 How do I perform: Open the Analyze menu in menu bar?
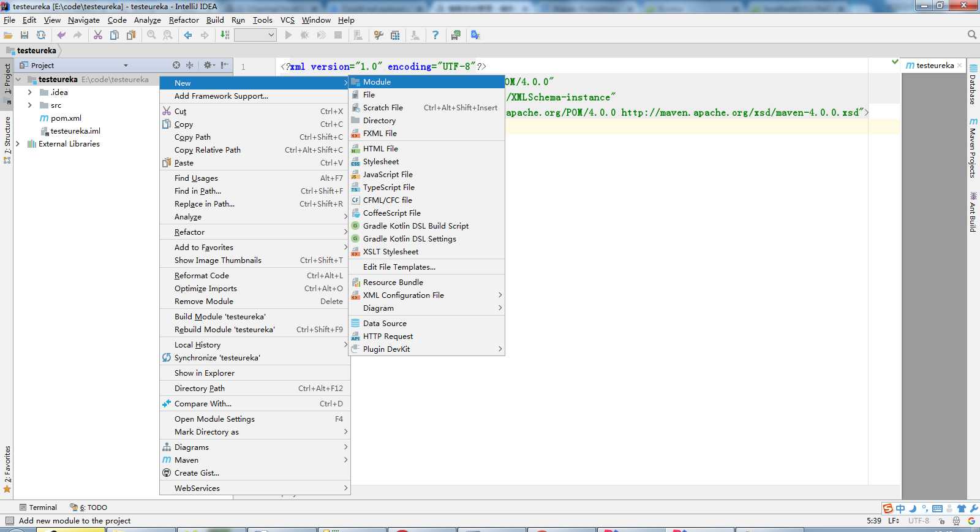[x=148, y=20]
